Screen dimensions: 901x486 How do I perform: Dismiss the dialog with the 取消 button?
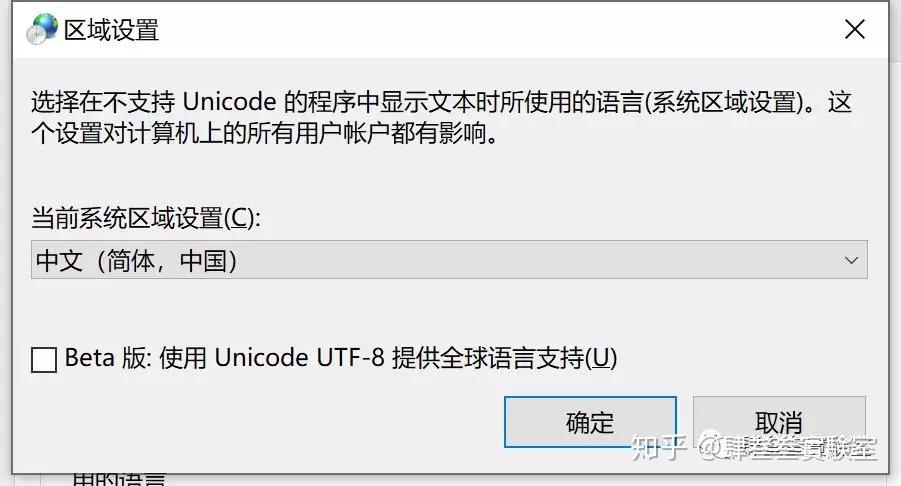tap(779, 422)
